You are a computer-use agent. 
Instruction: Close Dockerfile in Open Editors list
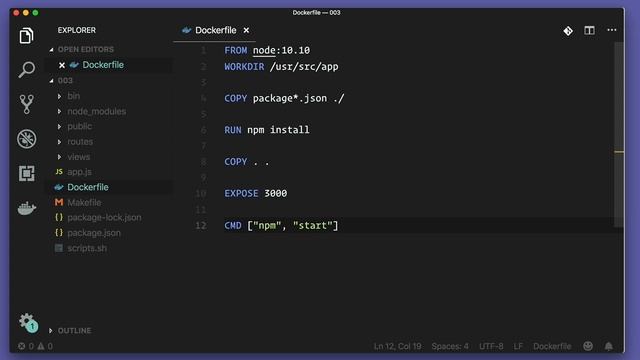(x=62, y=65)
